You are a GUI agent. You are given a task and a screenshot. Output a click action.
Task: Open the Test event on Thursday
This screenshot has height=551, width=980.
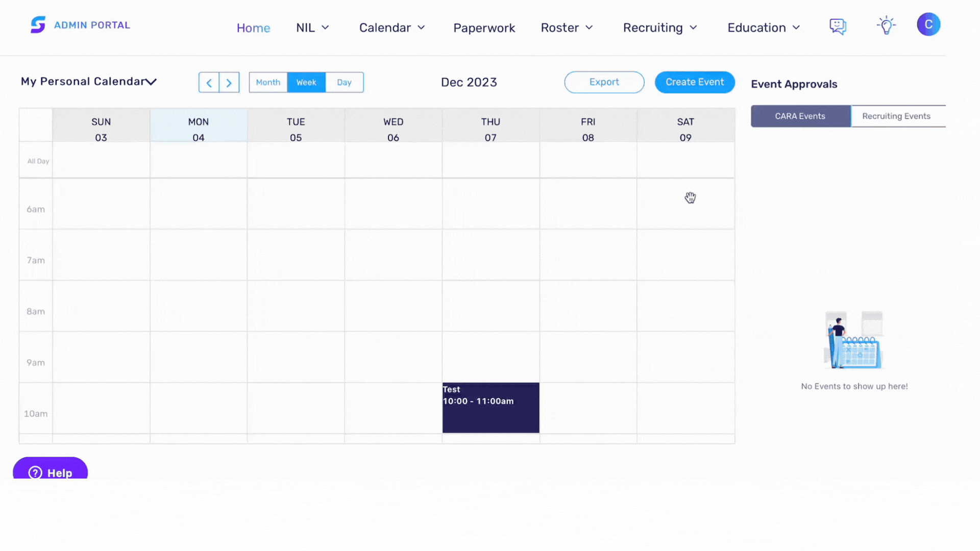tap(491, 408)
